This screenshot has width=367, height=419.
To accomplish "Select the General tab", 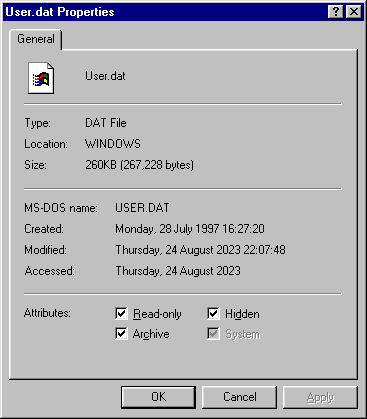I will 36,39.
